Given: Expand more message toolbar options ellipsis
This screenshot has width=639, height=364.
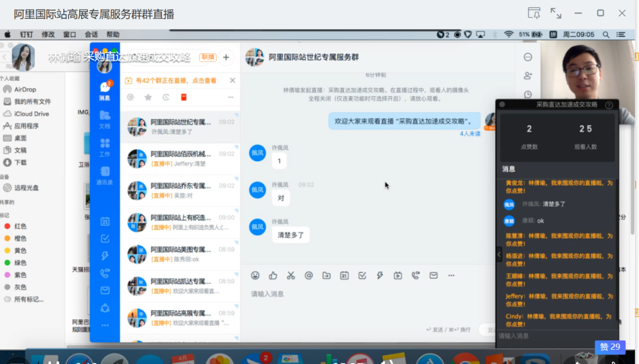Looking at the screenshot, I should click(451, 275).
